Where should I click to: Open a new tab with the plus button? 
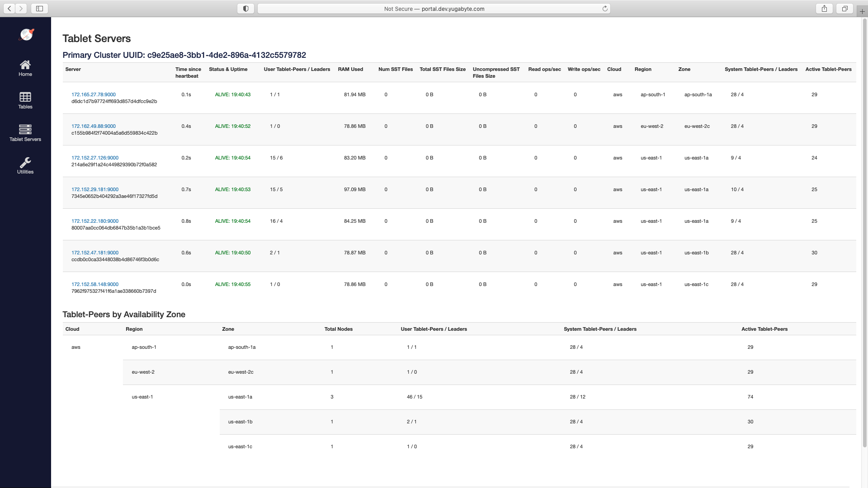pyautogui.click(x=862, y=11)
